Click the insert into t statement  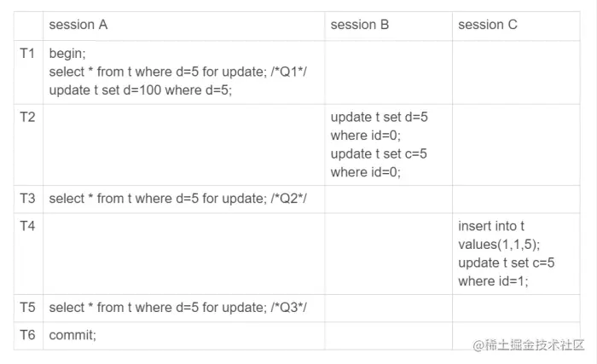(x=491, y=226)
